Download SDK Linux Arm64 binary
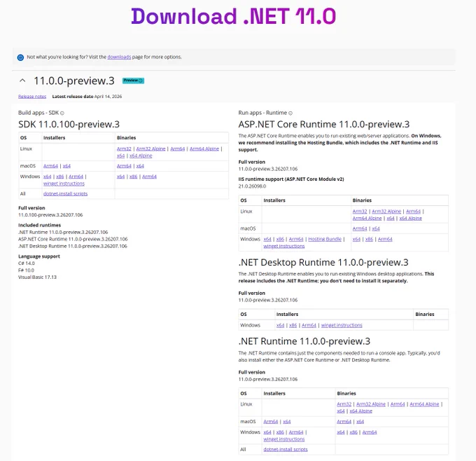The width and height of the screenshot is (476, 461). 178,149
